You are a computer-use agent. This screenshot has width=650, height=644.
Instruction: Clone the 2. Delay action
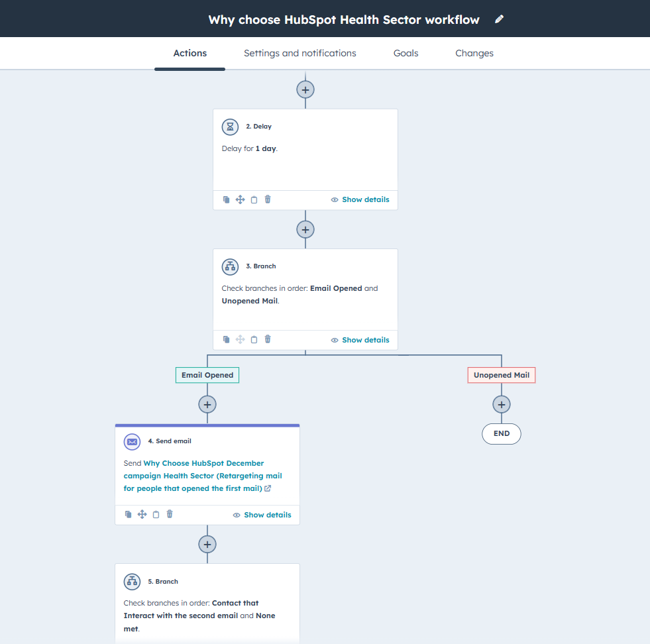pos(227,199)
